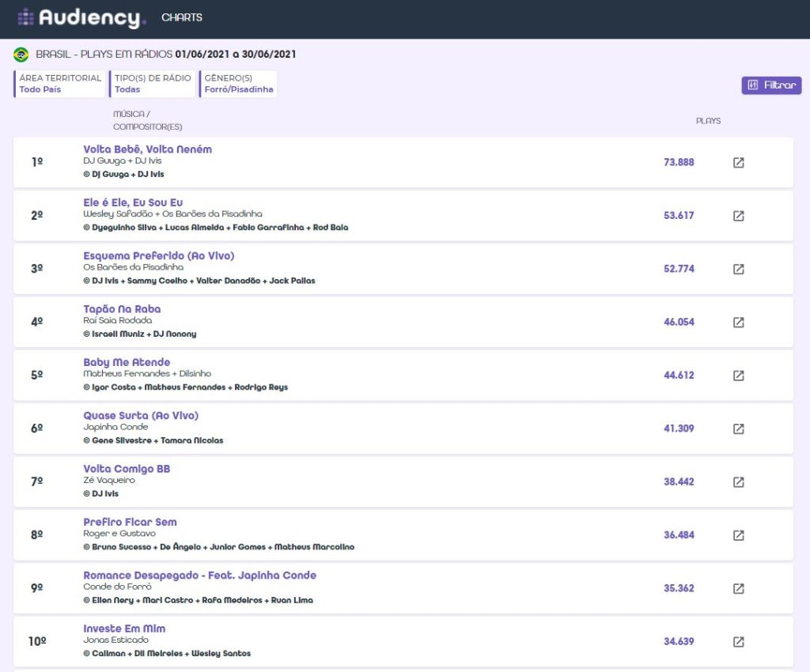Open external link icon for Volta Comigo BB
The height and width of the screenshot is (672, 810).
pyautogui.click(x=739, y=481)
